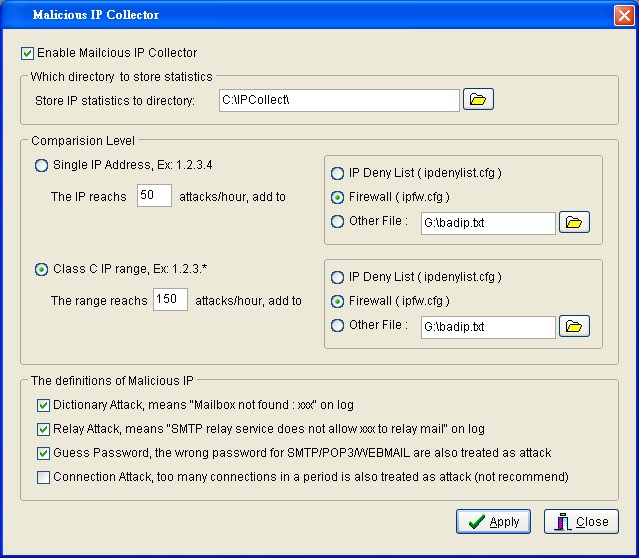Viewport: 639px width, 558px height.
Task: Close the Malicious IP Collector window
Action: (x=621, y=15)
